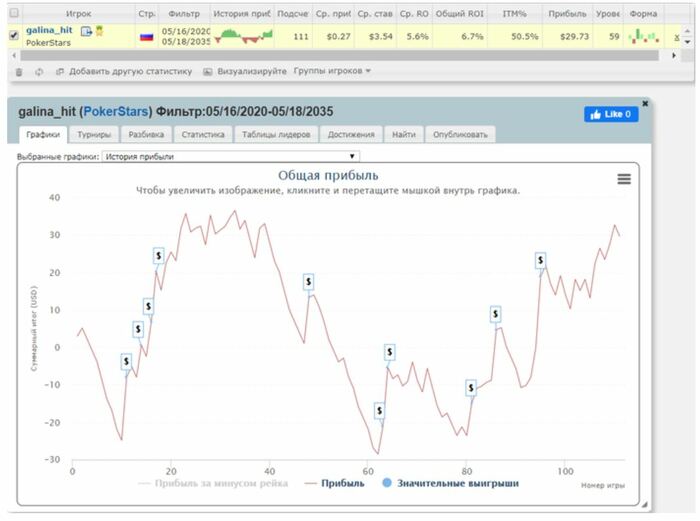Click the $ marker near game 86
The image size is (700, 521).
coord(495,314)
